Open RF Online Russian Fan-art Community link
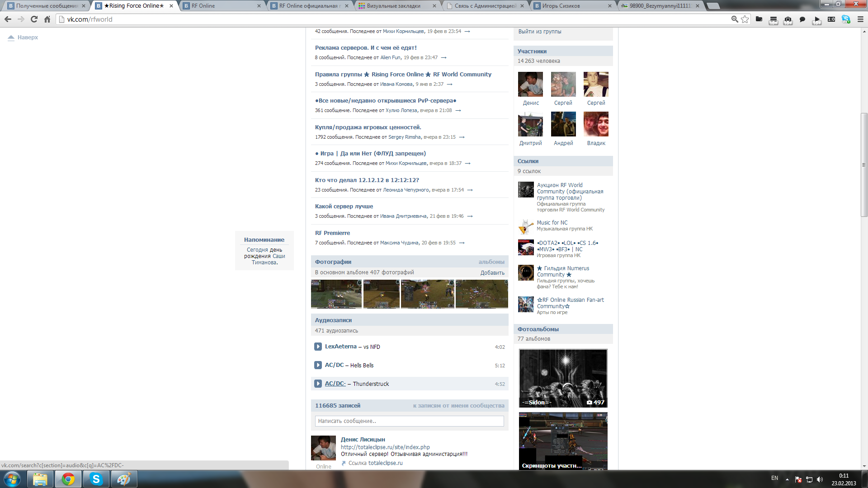This screenshot has height=488, width=868. point(570,303)
